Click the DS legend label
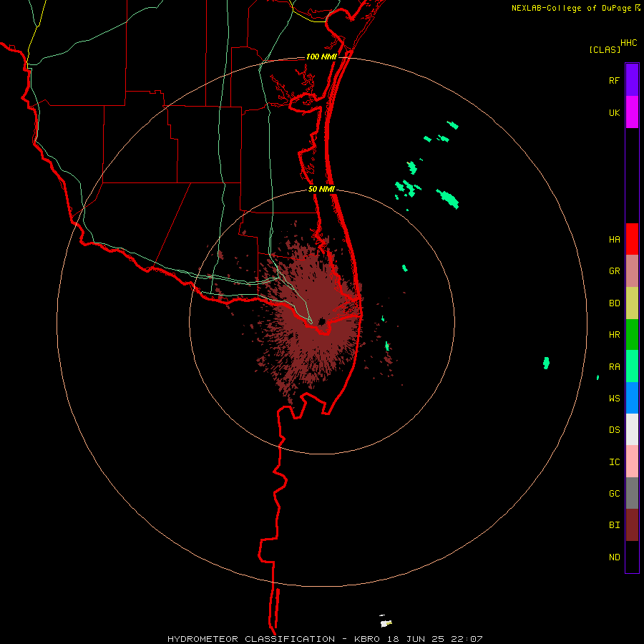The height and width of the screenshot is (644, 644). 614,430
